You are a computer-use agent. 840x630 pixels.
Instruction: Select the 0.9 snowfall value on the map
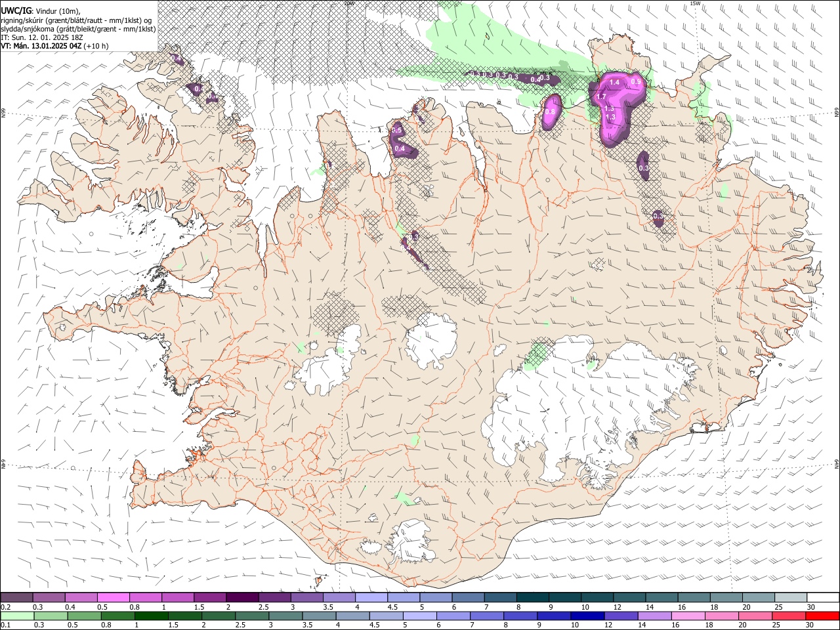tap(636, 81)
